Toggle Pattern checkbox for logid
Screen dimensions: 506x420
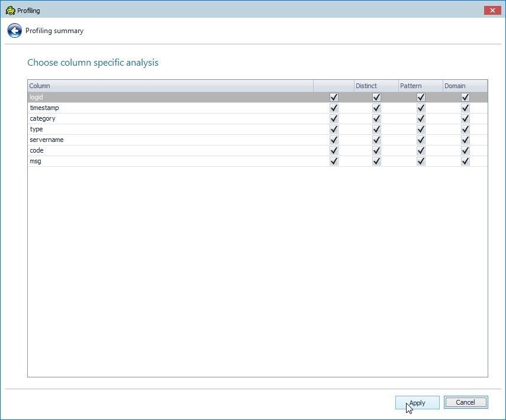point(421,97)
